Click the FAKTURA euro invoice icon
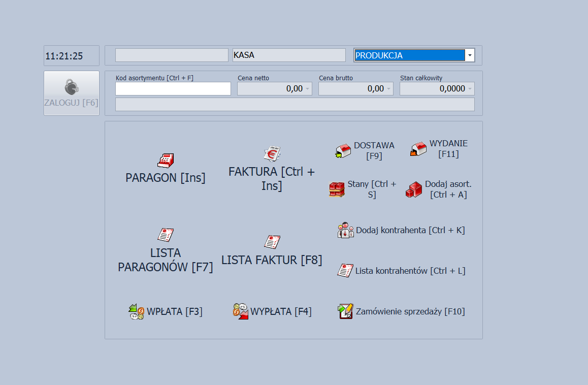Image resolution: width=588 pixels, height=385 pixels. 272,154
